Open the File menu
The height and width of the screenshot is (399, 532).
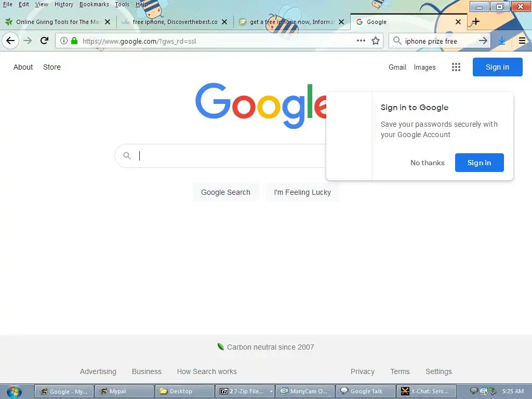[x=7, y=4]
